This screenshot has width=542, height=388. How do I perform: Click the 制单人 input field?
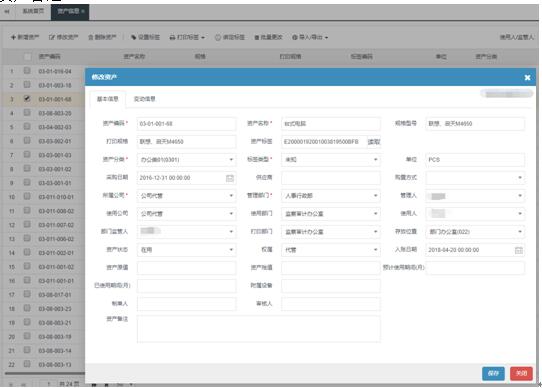187,304
